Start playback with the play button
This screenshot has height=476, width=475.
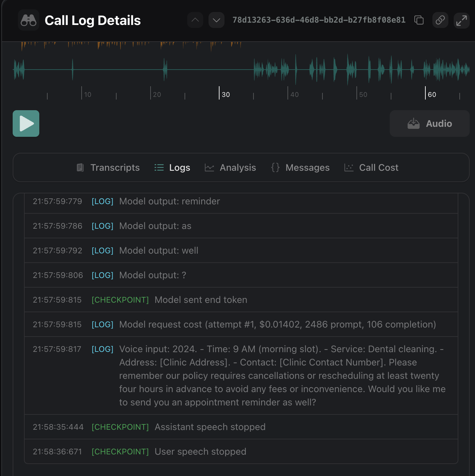click(26, 123)
